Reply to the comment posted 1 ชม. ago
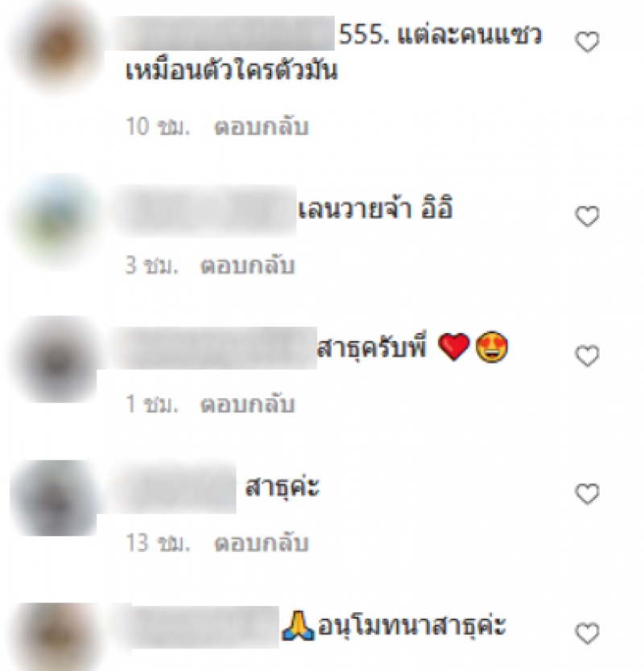This screenshot has width=644, height=671. (247, 405)
